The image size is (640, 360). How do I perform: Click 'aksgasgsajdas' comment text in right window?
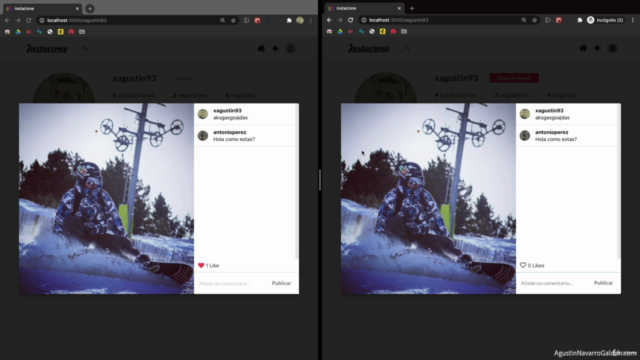[x=552, y=118]
